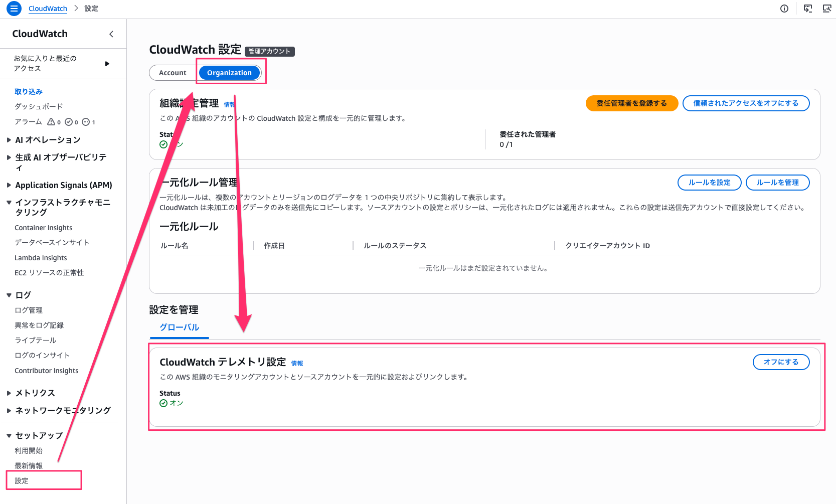Turn off trusted access with 信頼されたアクセスをオフにする
Screen dimensions: 836x504
coord(746,103)
